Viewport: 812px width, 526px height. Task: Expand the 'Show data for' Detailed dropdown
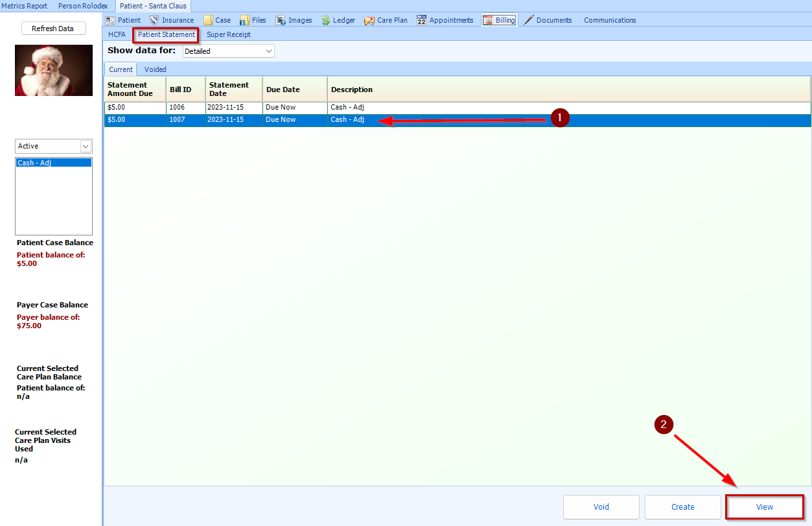click(x=228, y=51)
